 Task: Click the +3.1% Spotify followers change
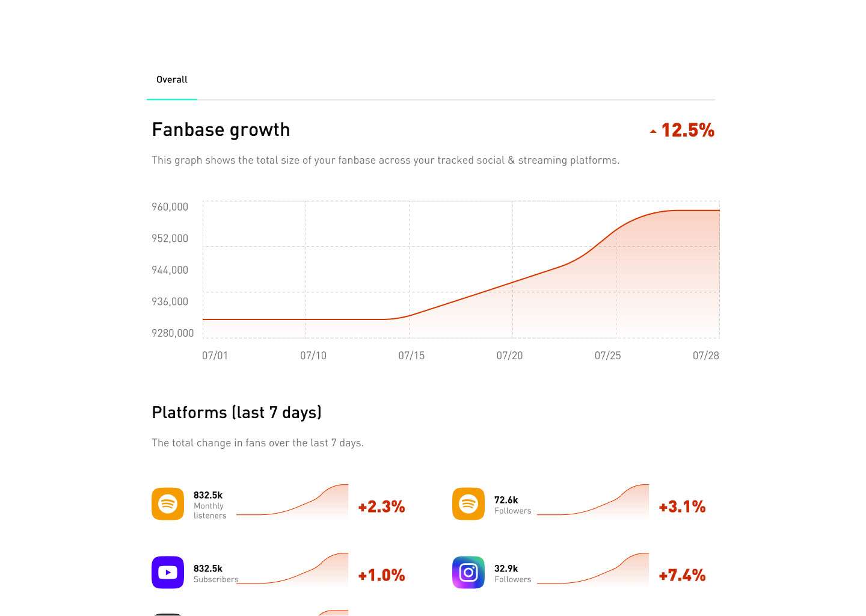682,507
